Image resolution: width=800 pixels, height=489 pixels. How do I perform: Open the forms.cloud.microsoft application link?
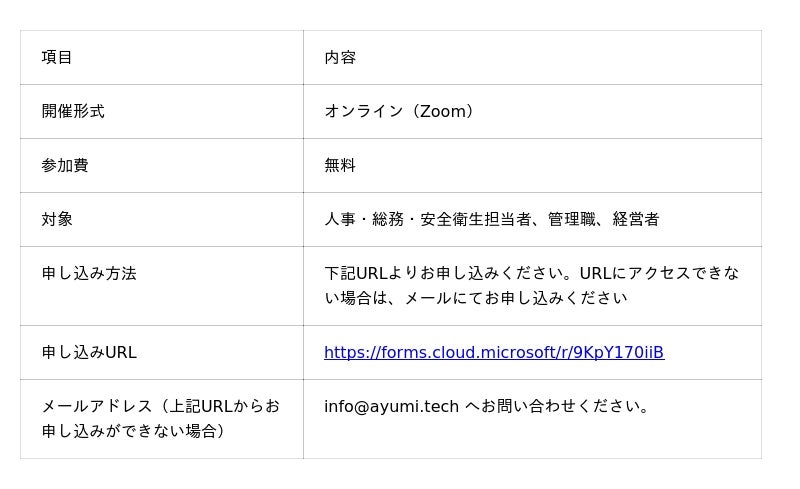click(x=493, y=352)
